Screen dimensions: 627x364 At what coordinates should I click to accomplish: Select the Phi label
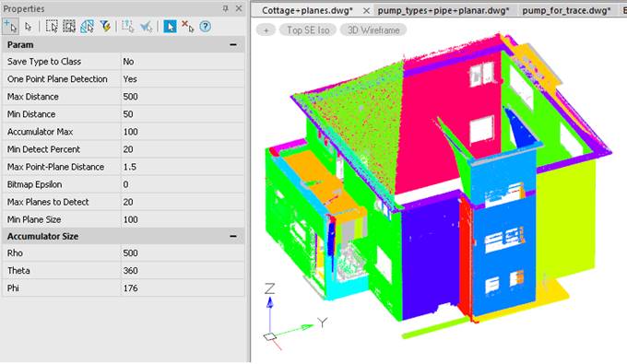13,288
